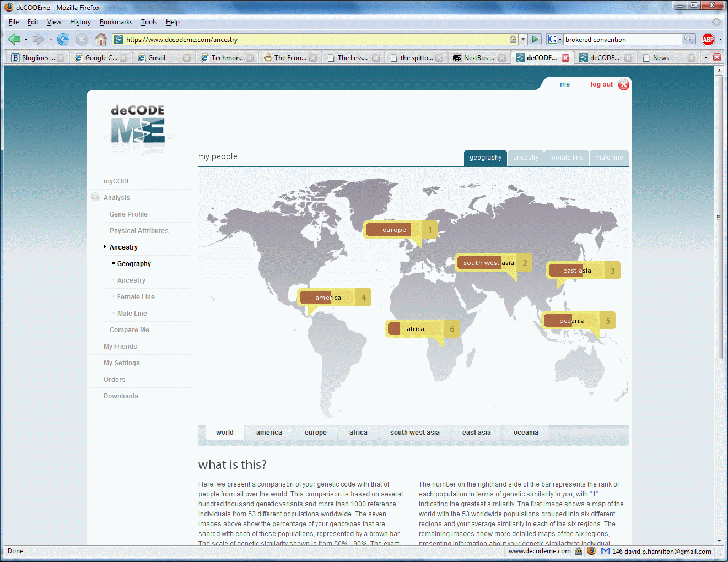Show the africa region map
The width and height of the screenshot is (728, 562).
click(358, 433)
